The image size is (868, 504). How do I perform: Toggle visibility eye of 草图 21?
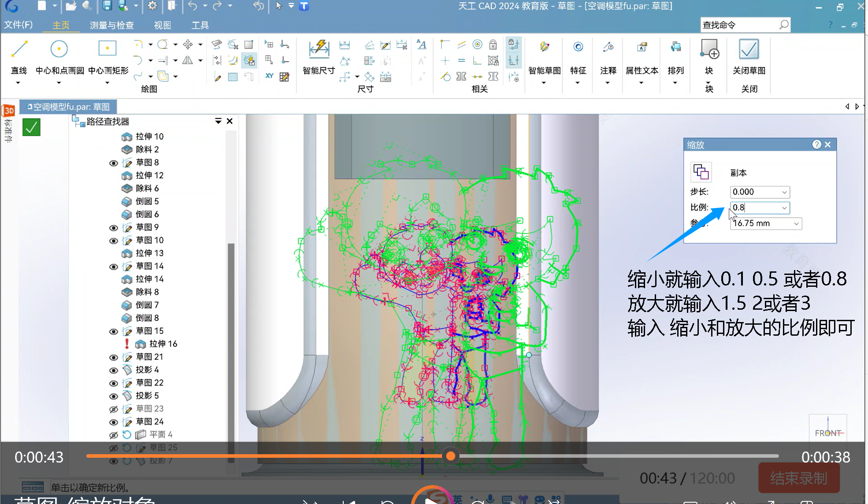coord(114,357)
